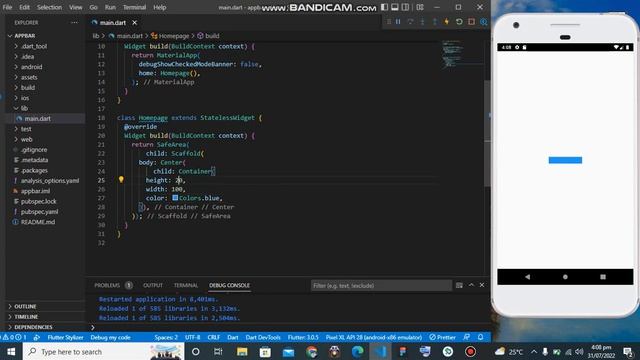
Task: Expand the assets folder
Action: [x=29, y=77]
